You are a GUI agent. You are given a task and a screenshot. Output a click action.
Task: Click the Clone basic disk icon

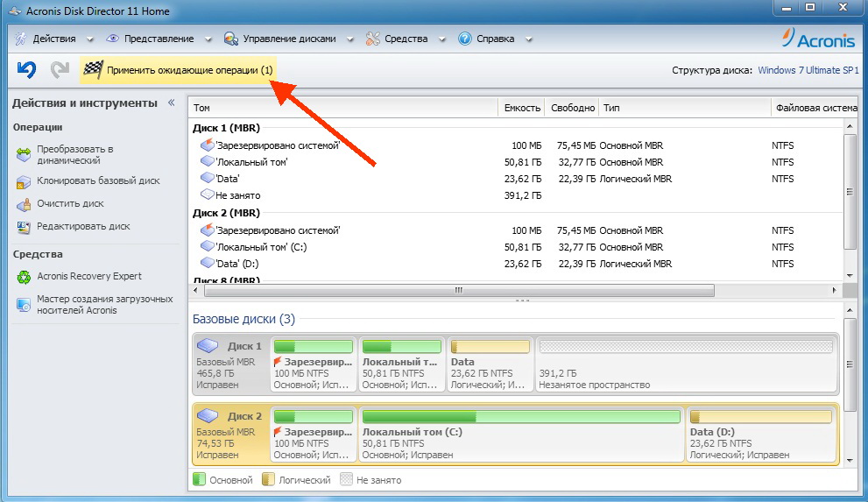[x=23, y=181]
